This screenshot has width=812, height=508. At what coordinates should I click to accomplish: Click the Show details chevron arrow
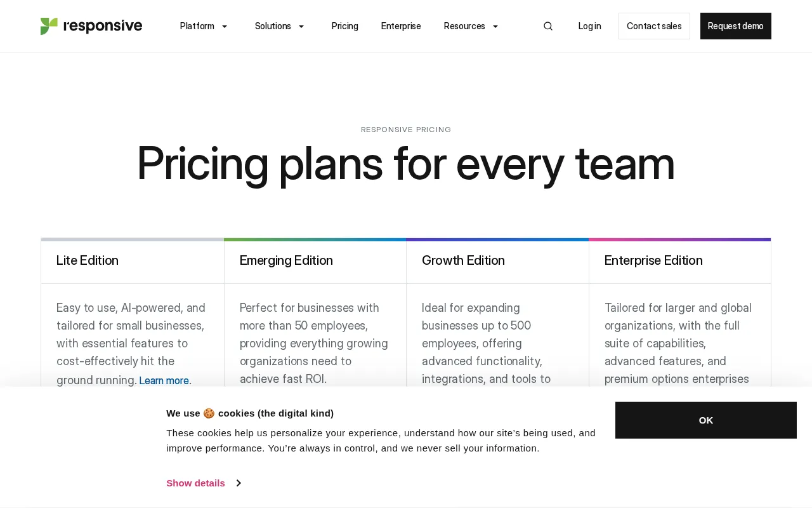239,483
